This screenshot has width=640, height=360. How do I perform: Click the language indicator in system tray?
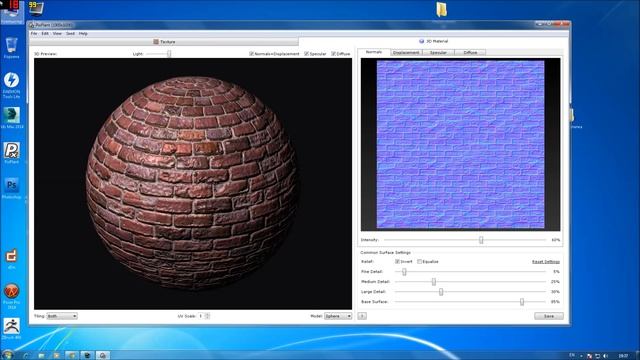point(573,356)
